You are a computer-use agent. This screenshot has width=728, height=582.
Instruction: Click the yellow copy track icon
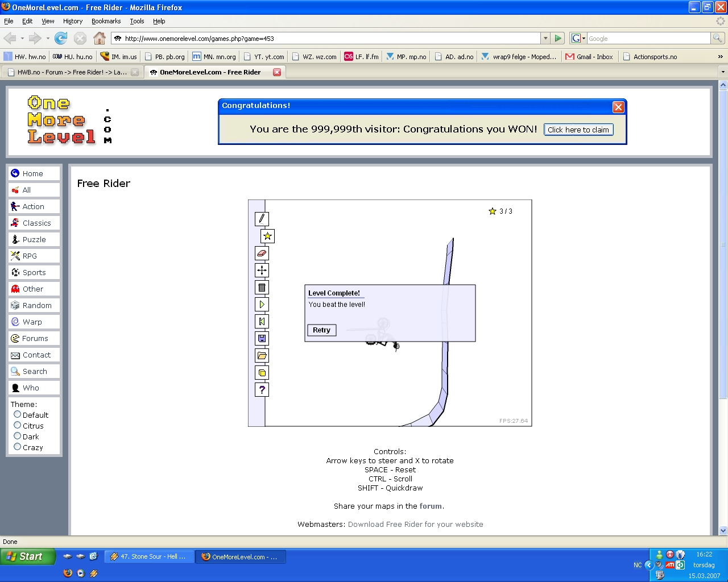pyautogui.click(x=262, y=372)
